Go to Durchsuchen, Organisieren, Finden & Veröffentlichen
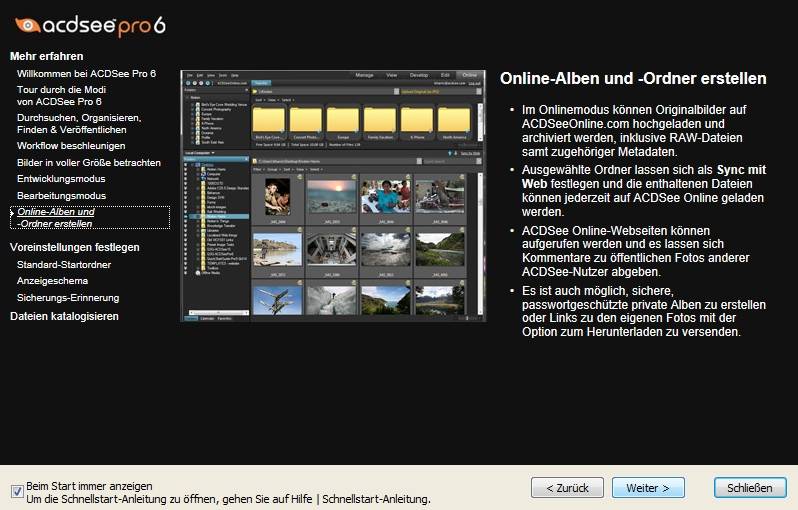The width and height of the screenshot is (798, 510). point(79,124)
